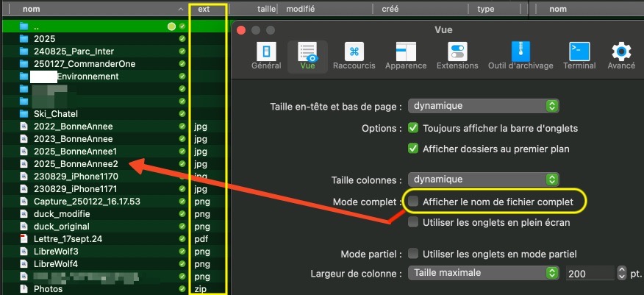Enable Afficher le nom de fichier complet
The height and width of the screenshot is (295, 644).
[414, 201]
